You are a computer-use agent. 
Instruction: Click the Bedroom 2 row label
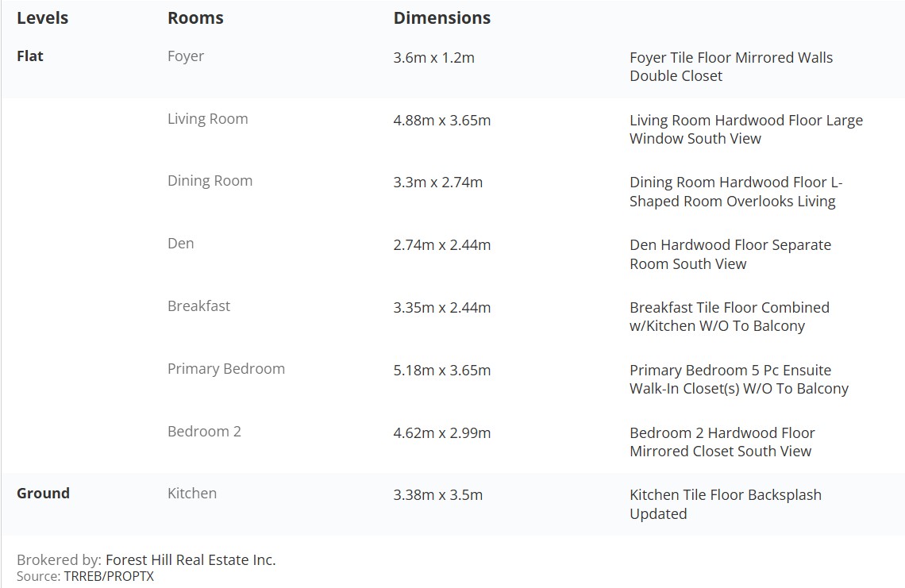(204, 432)
